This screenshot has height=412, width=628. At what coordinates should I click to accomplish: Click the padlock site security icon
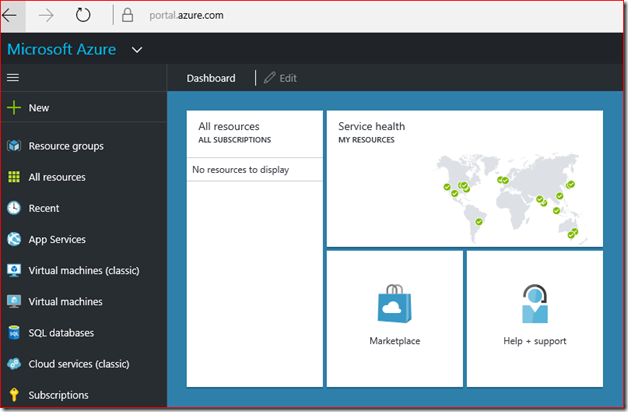tap(127, 15)
